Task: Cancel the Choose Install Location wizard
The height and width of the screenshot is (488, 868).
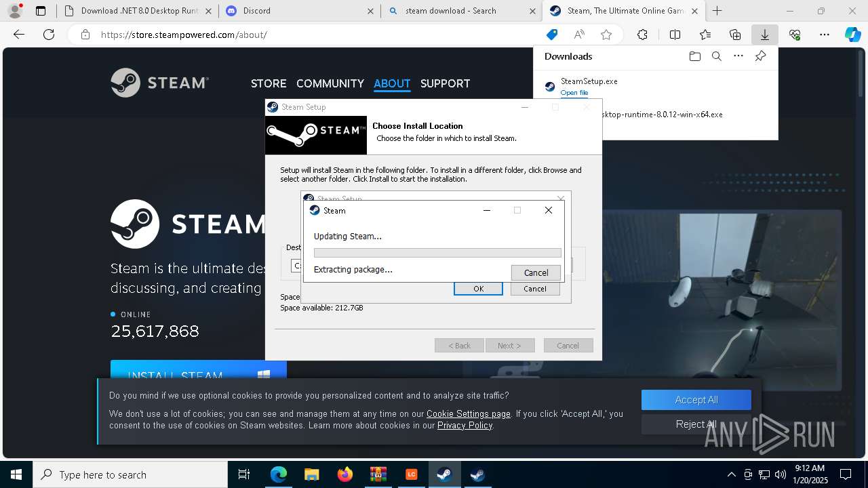Action: (568, 346)
